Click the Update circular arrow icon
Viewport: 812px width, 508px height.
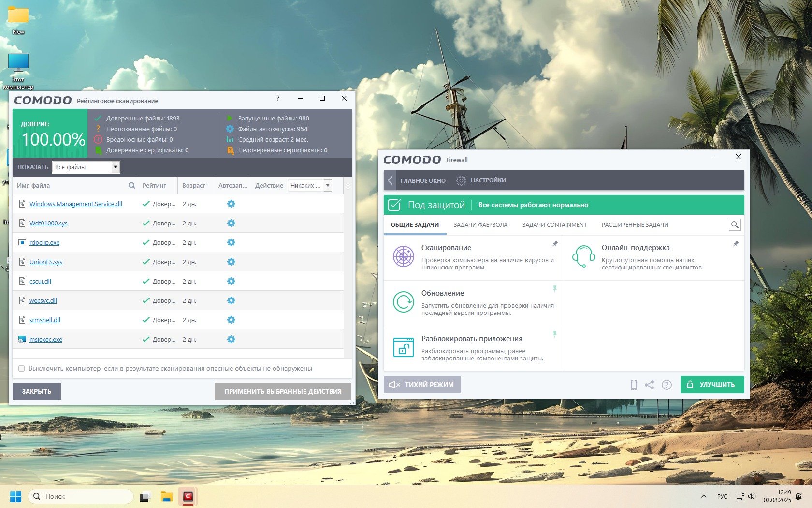[403, 302]
